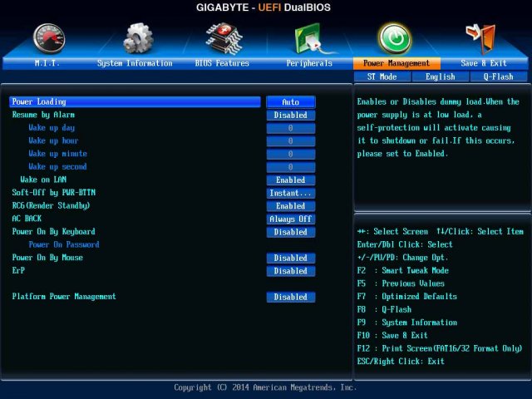Select the Power On Password label
The height and width of the screenshot is (399, 532).
[x=64, y=244]
